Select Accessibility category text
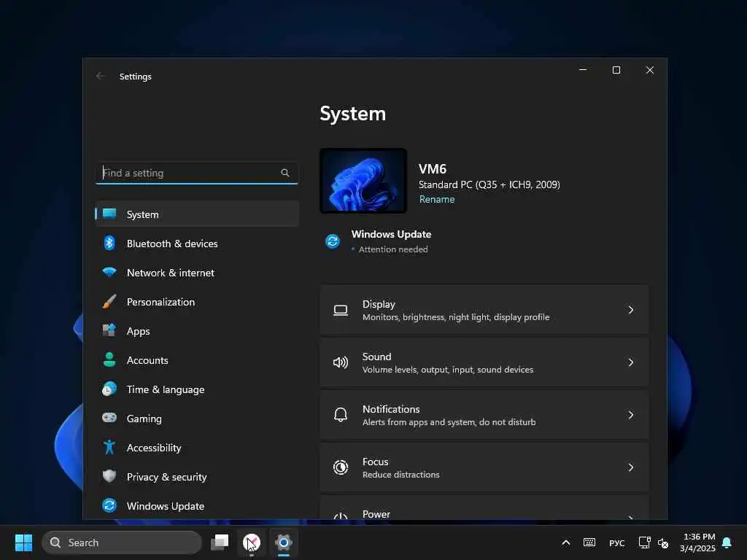 coord(153,448)
